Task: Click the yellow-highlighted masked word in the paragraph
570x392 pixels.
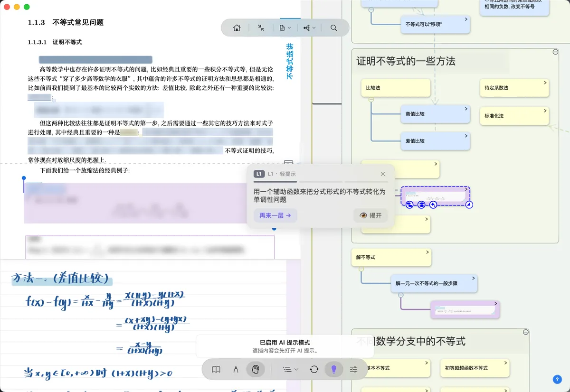Action: (x=128, y=132)
